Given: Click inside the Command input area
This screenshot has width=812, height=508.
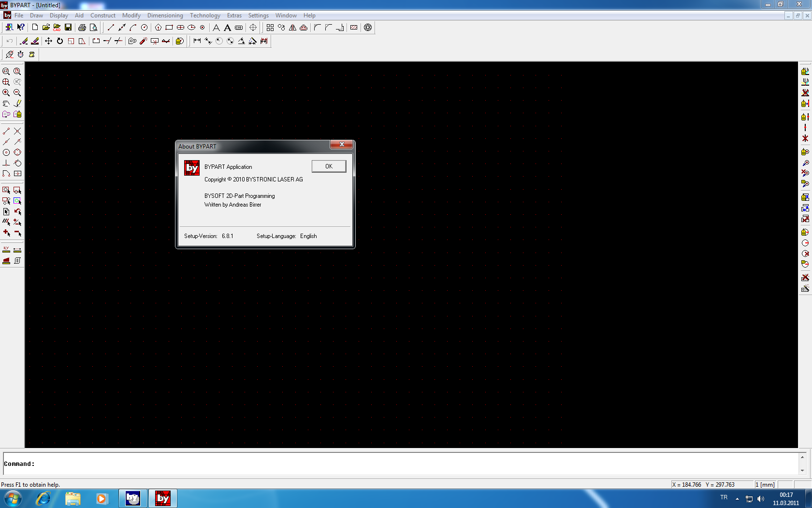Looking at the screenshot, I should (x=387, y=464).
